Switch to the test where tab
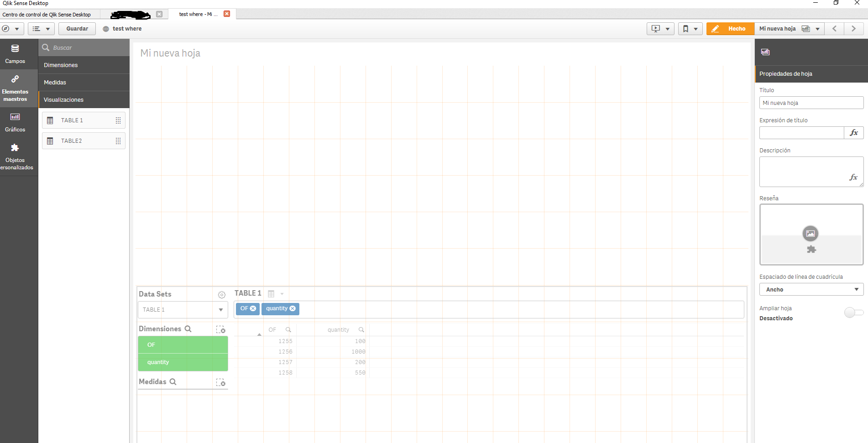 tap(198, 14)
